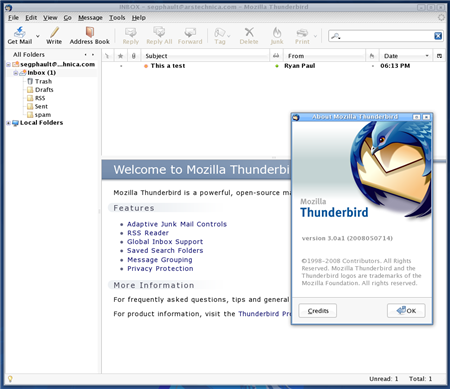Open the Address Book

coord(89,35)
